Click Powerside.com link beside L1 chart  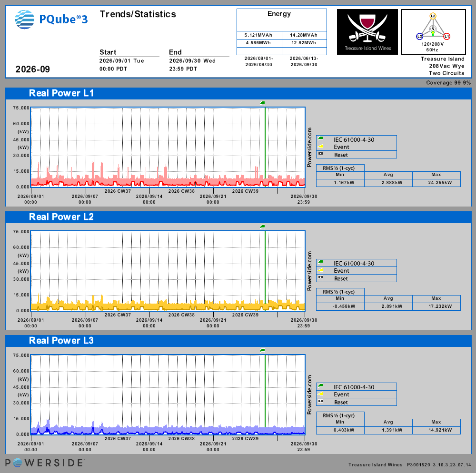click(x=309, y=147)
